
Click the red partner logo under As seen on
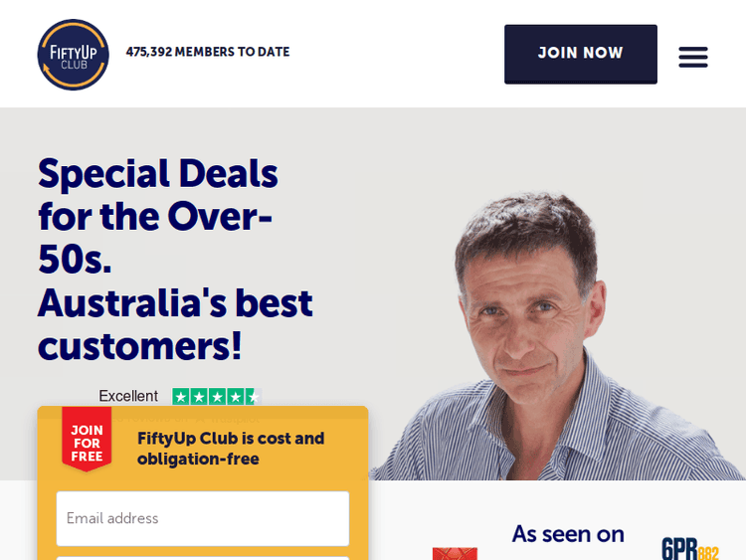coord(455,554)
